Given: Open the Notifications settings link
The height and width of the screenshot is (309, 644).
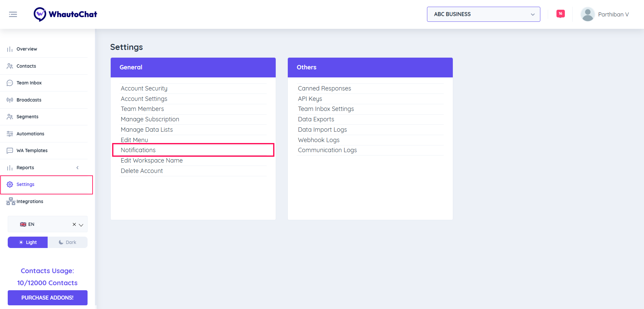Looking at the screenshot, I should pyautogui.click(x=138, y=150).
